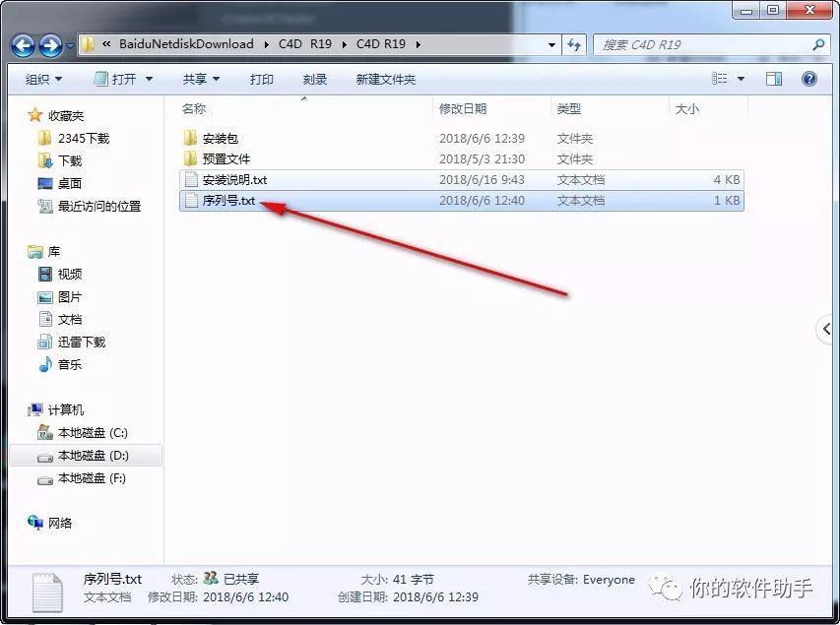Click the refresh button next to address bar
Screen dimensions: 840x625
point(575,45)
